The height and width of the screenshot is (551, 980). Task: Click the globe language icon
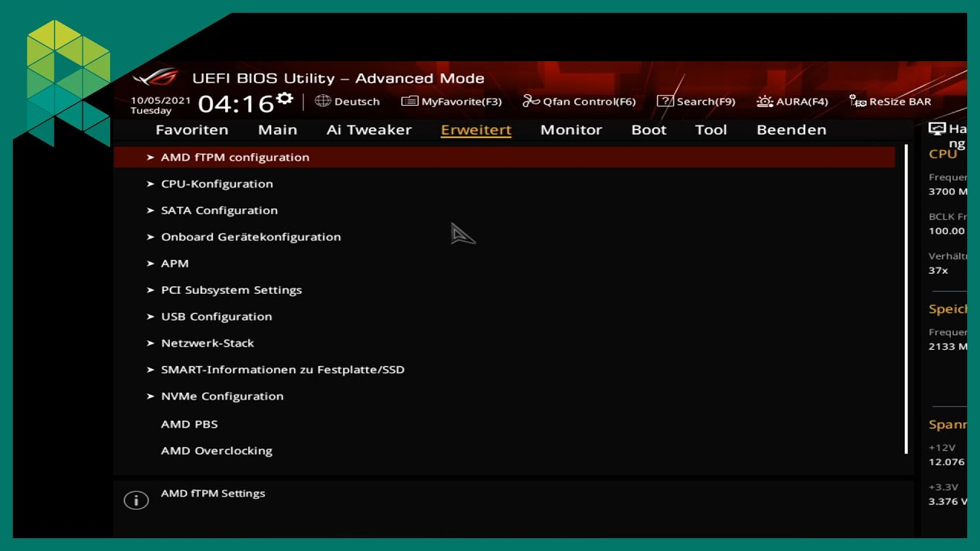[323, 101]
